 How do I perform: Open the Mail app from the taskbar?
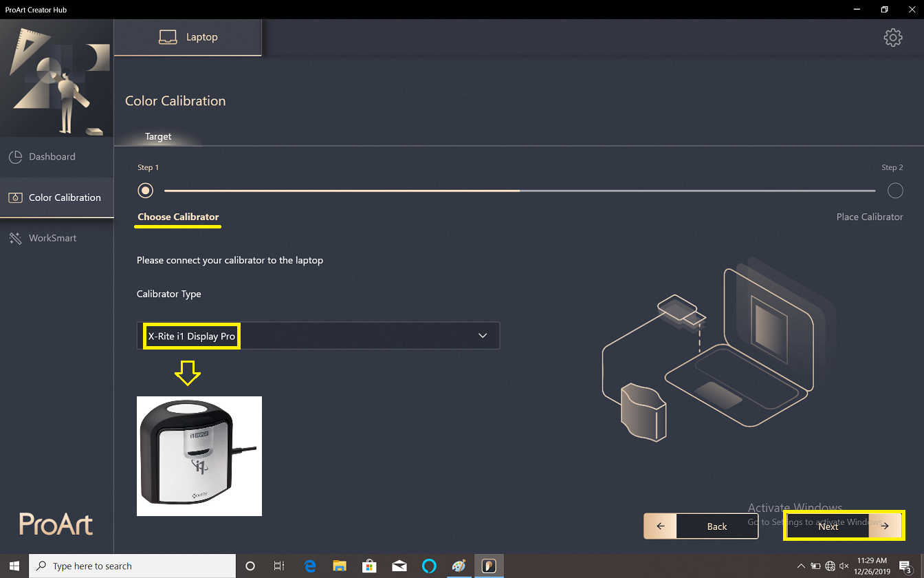[399, 566]
